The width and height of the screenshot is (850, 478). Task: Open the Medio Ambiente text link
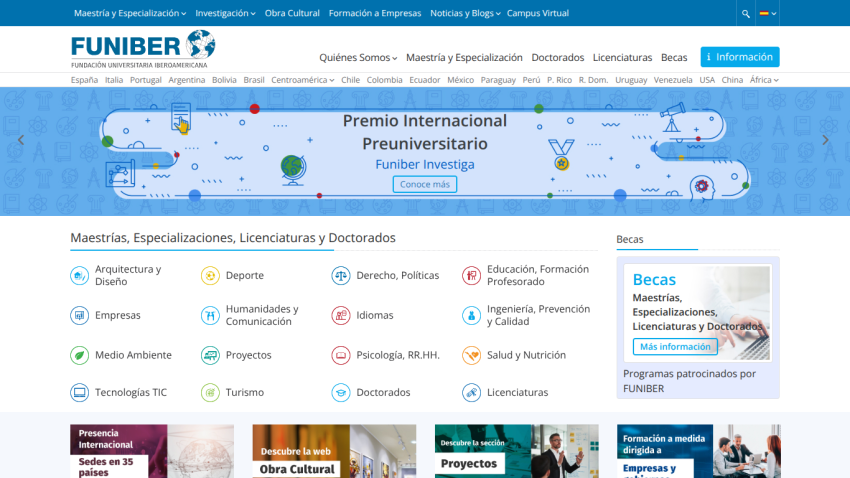pos(133,355)
